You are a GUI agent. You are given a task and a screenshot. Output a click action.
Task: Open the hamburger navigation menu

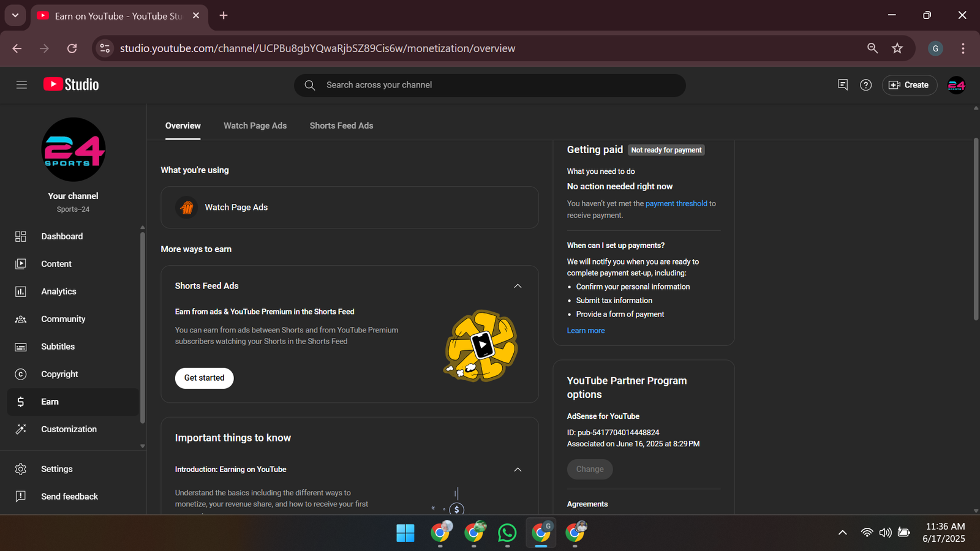coord(21,85)
